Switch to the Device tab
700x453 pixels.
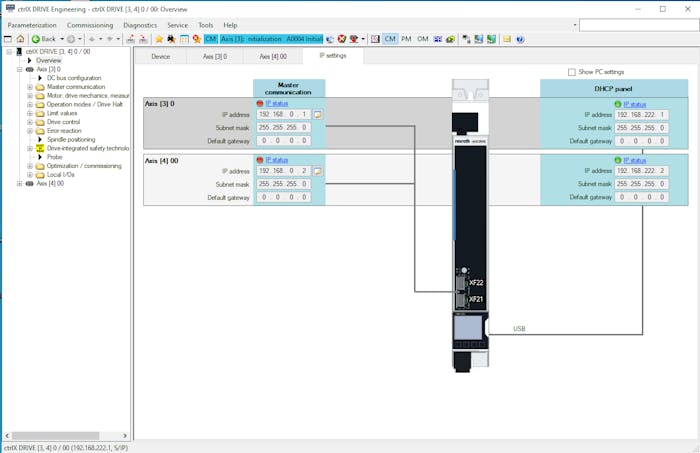tap(160, 56)
